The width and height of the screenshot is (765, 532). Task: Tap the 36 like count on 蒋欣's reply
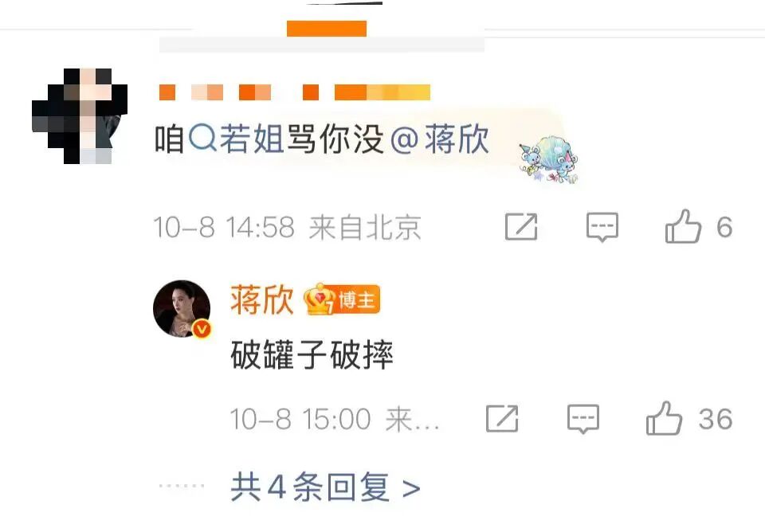click(716, 419)
